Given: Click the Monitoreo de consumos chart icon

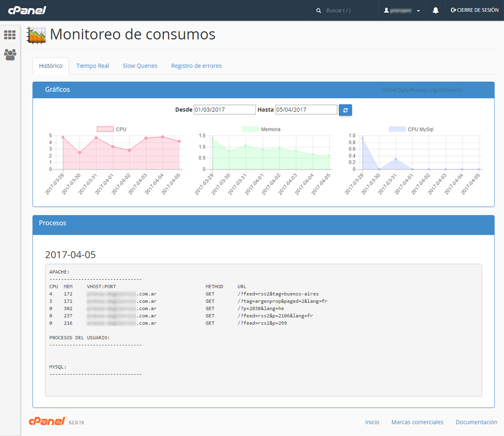Looking at the screenshot, I should click(37, 34).
